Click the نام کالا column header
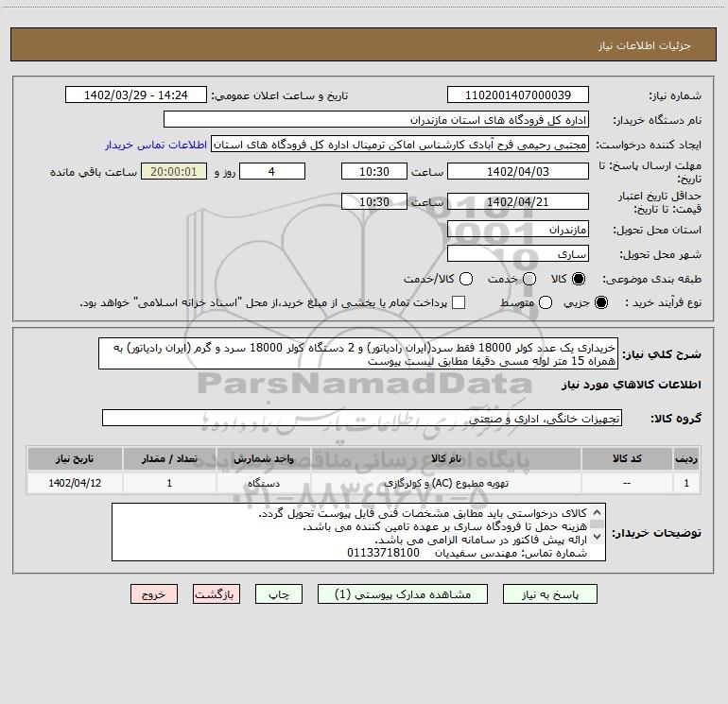The width and height of the screenshot is (728, 704). (x=446, y=459)
